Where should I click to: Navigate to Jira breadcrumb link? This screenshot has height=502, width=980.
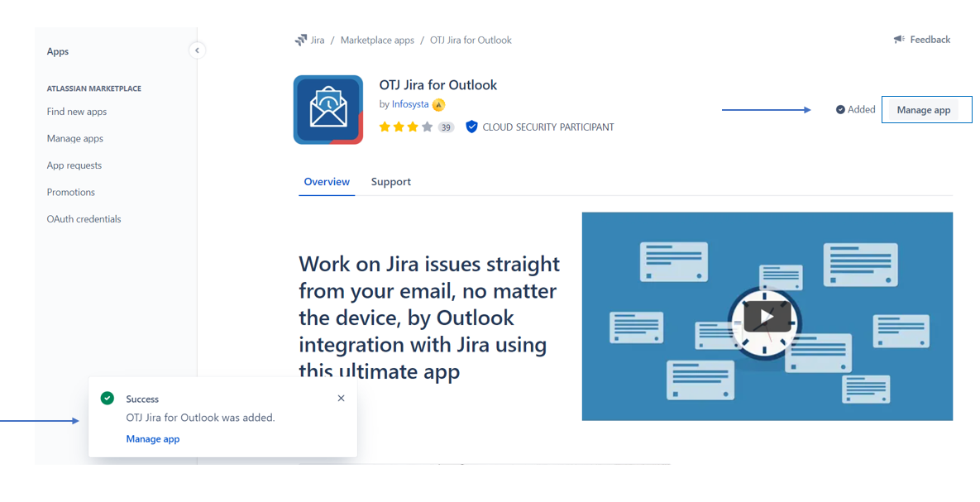pos(318,40)
